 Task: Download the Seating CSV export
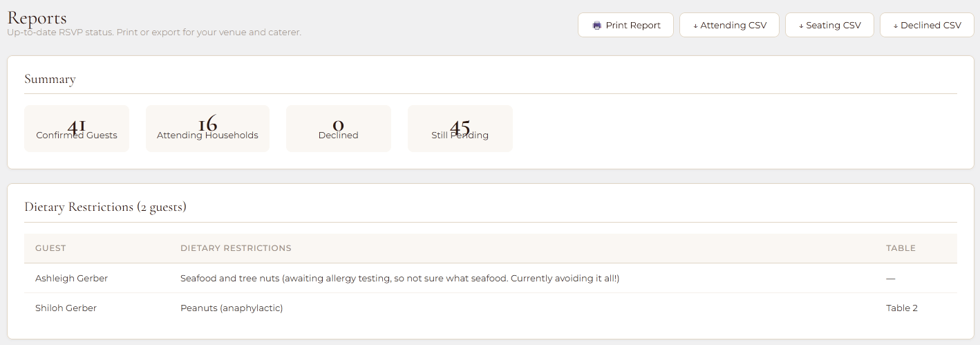[829, 26]
